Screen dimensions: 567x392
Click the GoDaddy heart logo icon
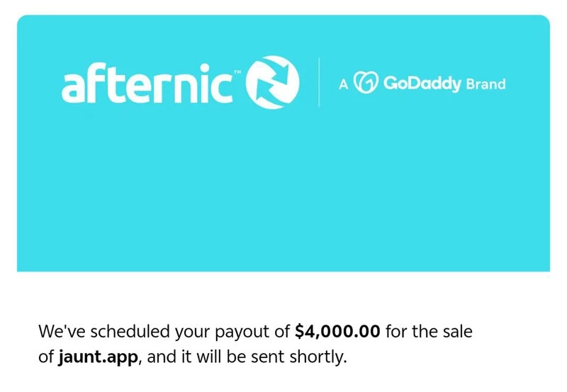pyautogui.click(x=366, y=82)
